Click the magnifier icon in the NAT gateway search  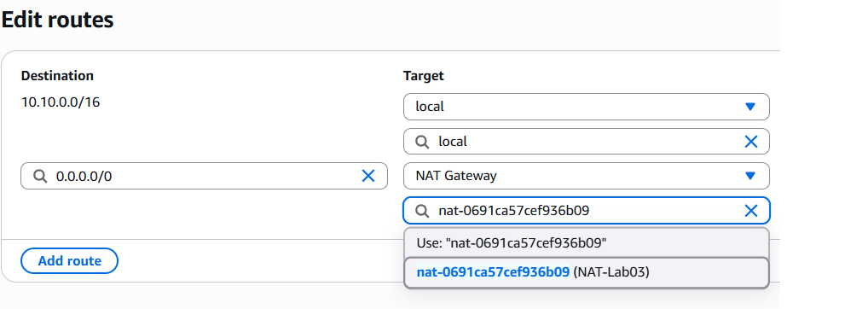(x=422, y=211)
